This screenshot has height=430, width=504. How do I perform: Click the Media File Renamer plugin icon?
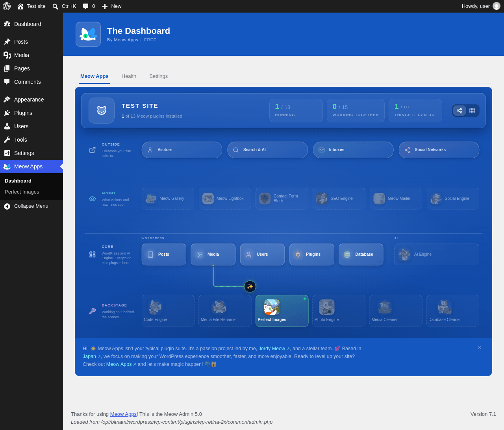[219, 307]
